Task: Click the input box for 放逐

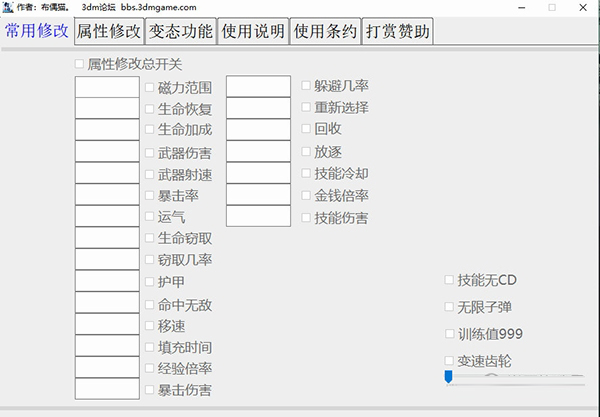Action: point(258,151)
